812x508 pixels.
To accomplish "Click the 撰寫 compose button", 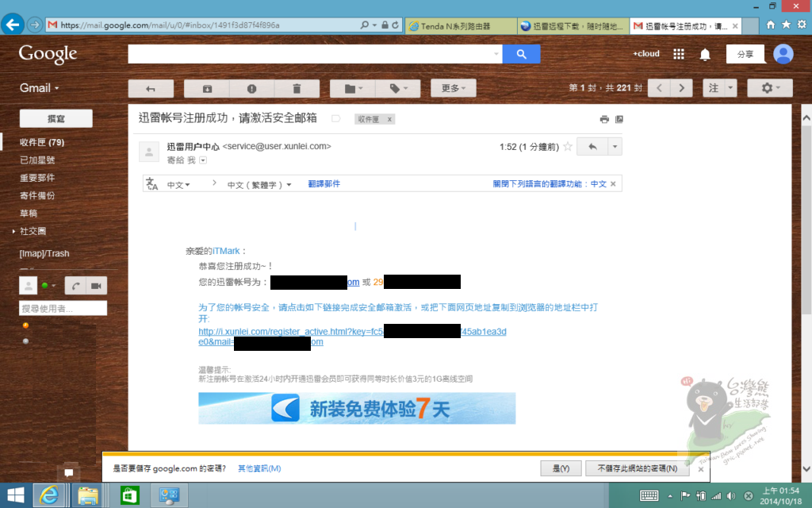I will point(56,119).
